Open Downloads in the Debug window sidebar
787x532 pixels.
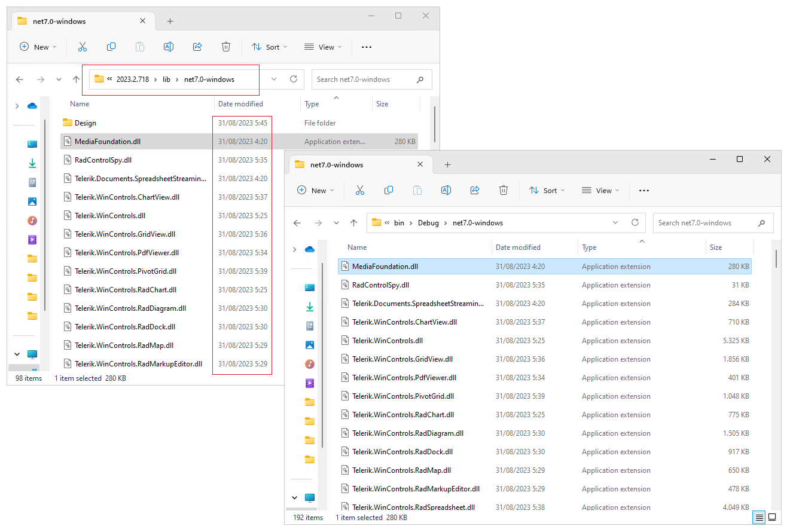click(x=310, y=307)
